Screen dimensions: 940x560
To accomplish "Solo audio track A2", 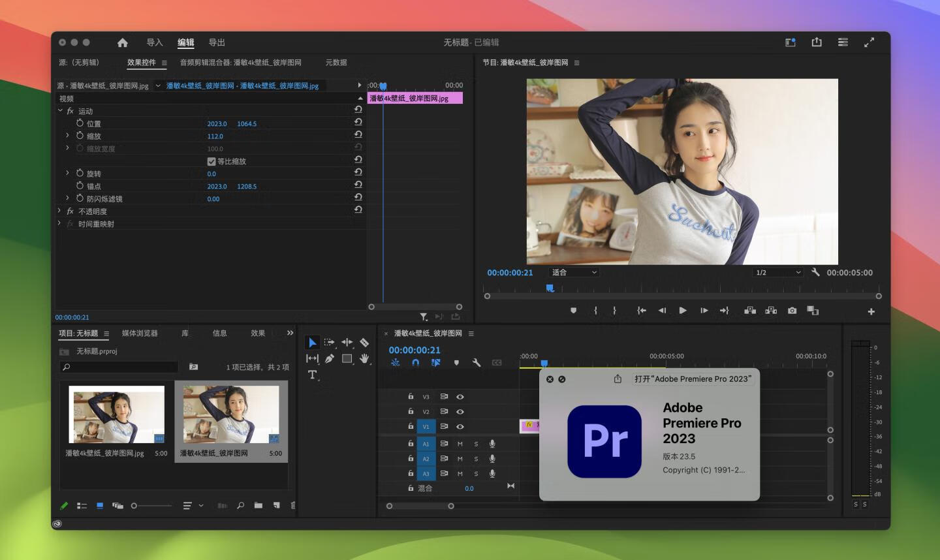I will (x=476, y=459).
